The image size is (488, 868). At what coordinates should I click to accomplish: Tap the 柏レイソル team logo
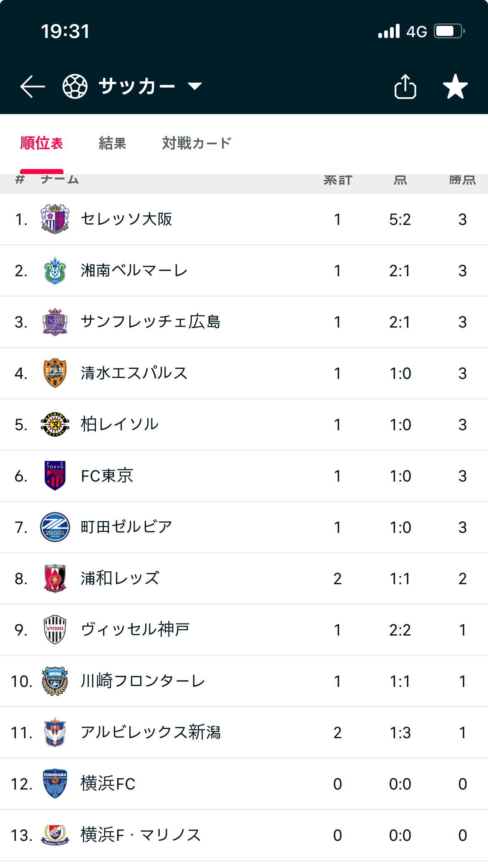click(55, 424)
